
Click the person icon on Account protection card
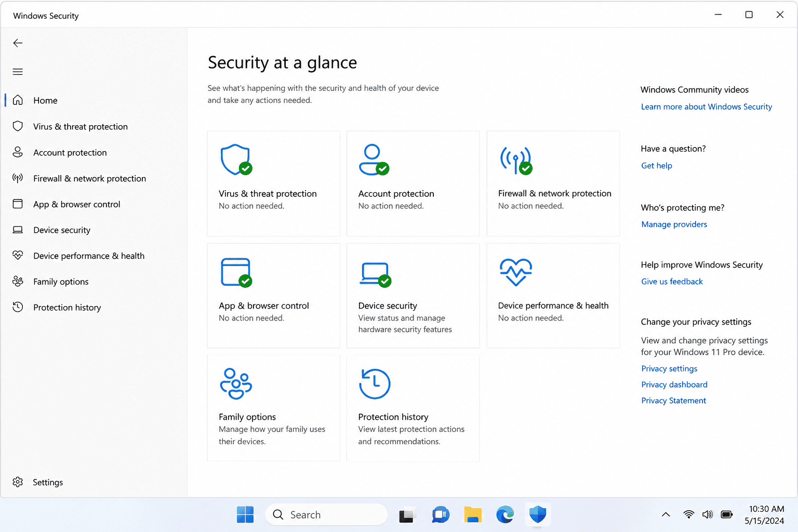tap(374, 160)
